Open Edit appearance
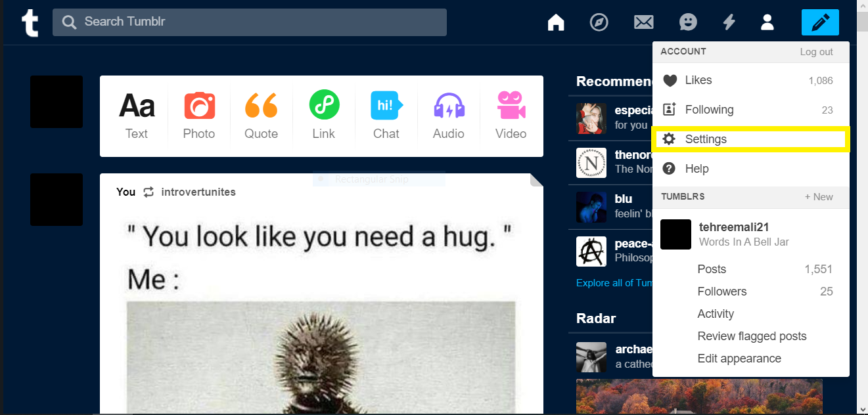This screenshot has height=415, width=868. click(739, 359)
